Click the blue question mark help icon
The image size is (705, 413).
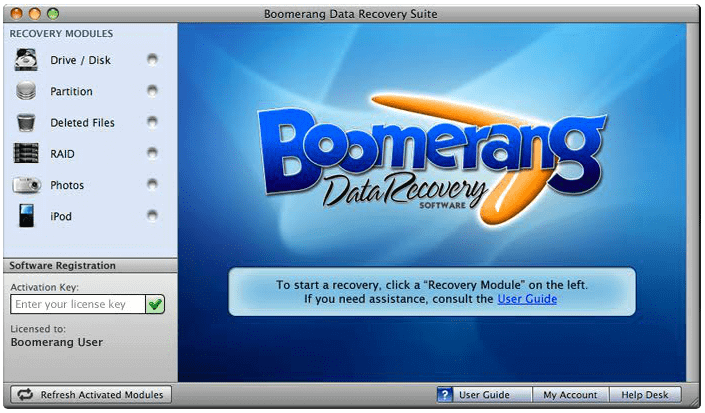[445, 395]
